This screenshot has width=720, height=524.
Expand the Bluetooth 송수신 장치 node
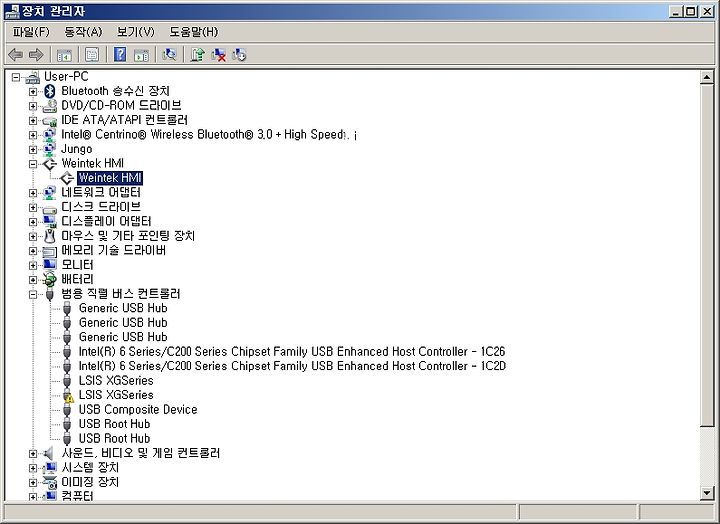pos(33,92)
